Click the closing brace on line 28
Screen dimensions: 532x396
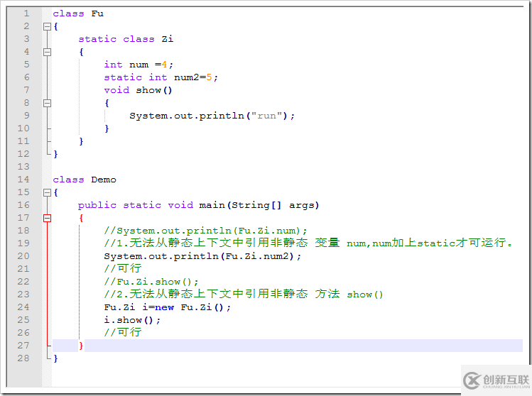pyautogui.click(x=55, y=358)
